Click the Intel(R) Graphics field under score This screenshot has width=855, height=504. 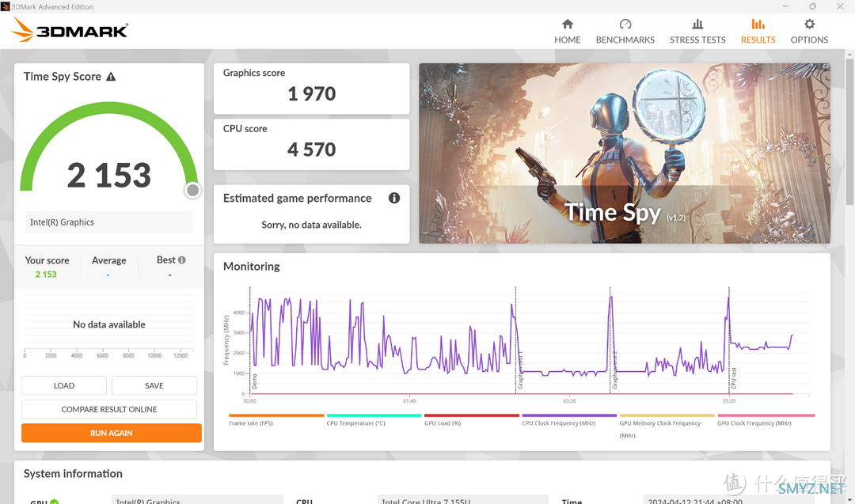pyautogui.click(x=109, y=222)
